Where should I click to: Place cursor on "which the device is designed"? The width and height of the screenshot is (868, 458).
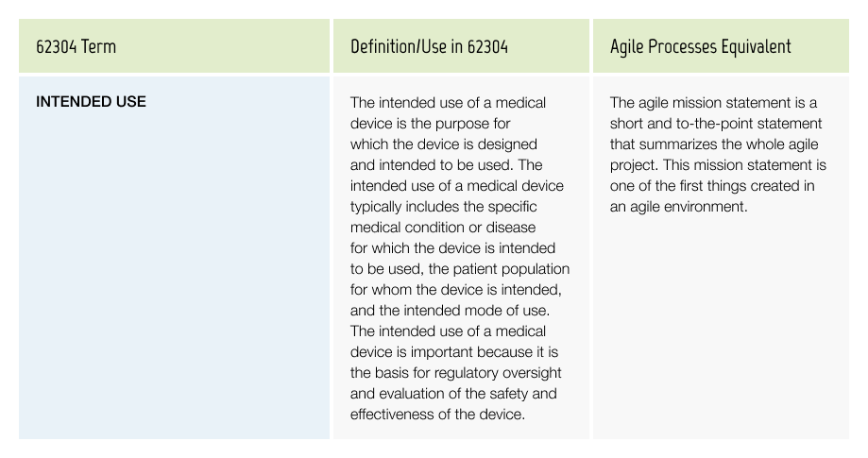point(443,144)
